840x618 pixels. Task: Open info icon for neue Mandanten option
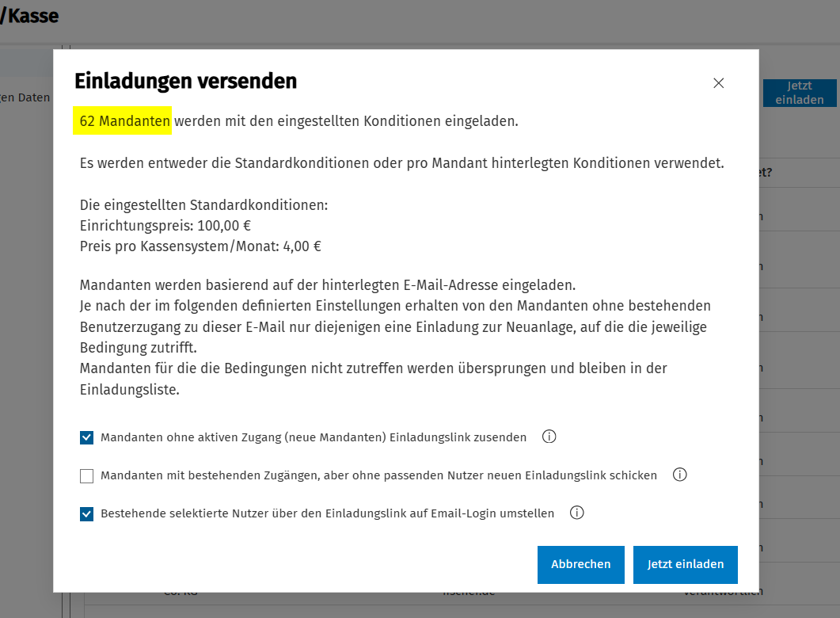549,437
